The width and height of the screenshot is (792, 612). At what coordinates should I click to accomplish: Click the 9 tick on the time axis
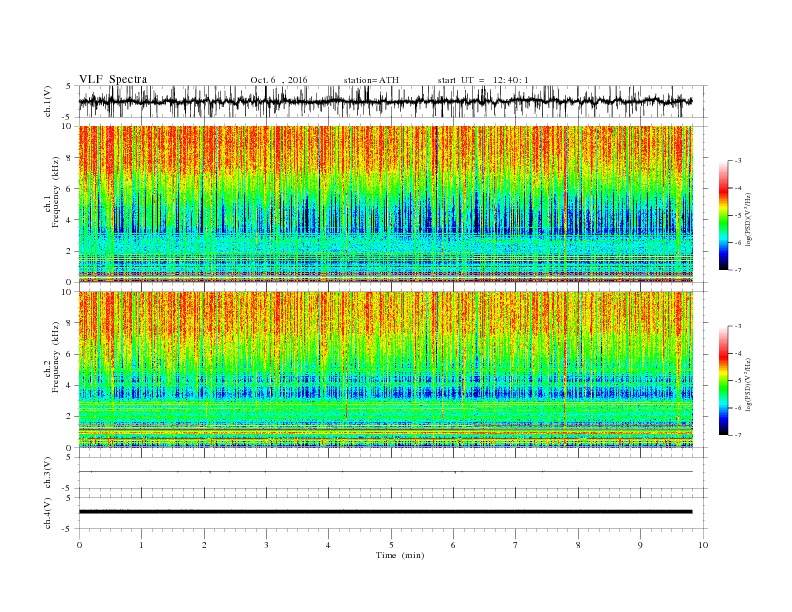[x=640, y=545]
